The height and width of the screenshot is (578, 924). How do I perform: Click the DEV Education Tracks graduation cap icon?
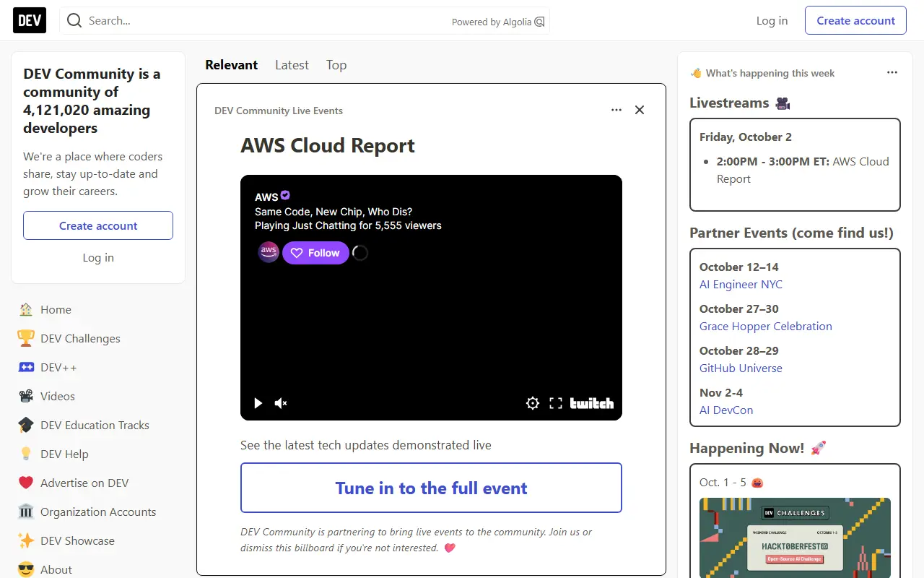(26, 425)
